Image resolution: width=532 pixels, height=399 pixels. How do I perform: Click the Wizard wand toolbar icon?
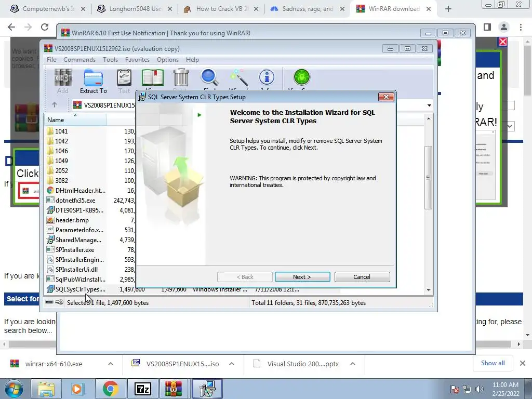pyautogui.click(x=239, y=79)
